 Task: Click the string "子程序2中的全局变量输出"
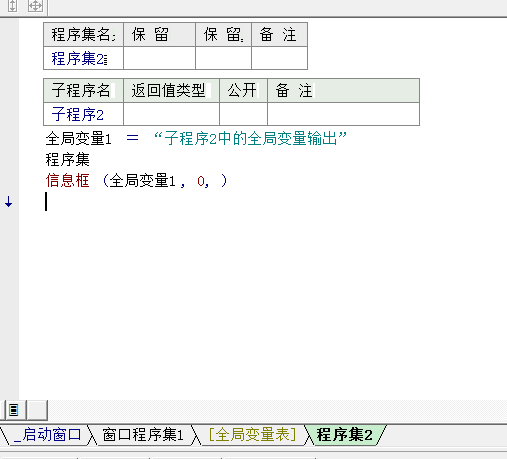pyautogui.click(x=250, y=138)
